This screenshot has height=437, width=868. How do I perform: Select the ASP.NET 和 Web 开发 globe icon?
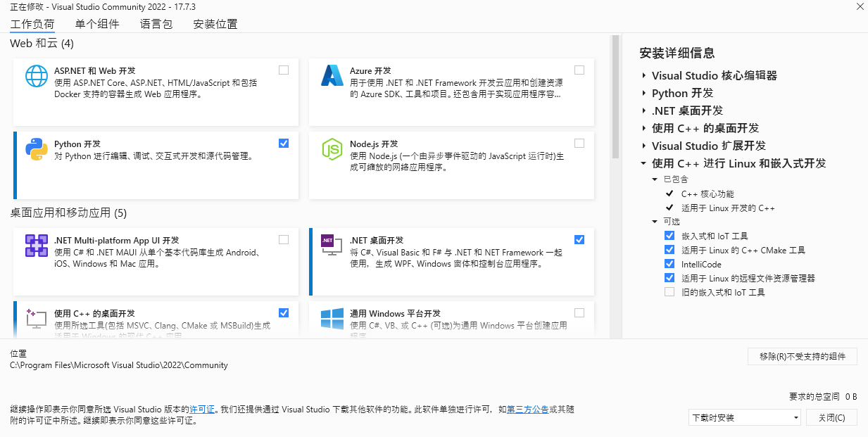click(37, 76)
